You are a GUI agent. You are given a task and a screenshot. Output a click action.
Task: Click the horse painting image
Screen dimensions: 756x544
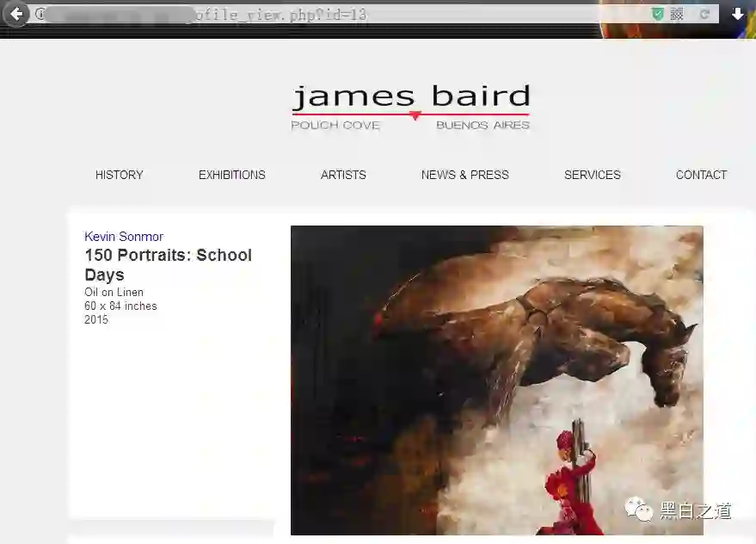[496, 380]
